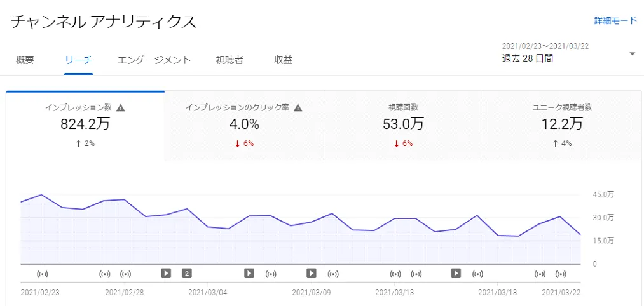Screen dimensions: 644x306
Task: Click the timeline marker badge labeled 2
Action: point(187,273)
